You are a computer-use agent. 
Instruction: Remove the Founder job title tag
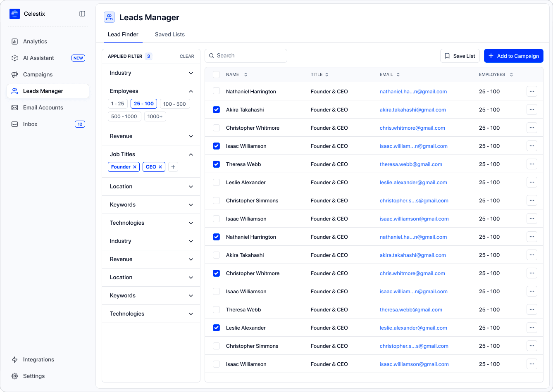tap(135, 167)
